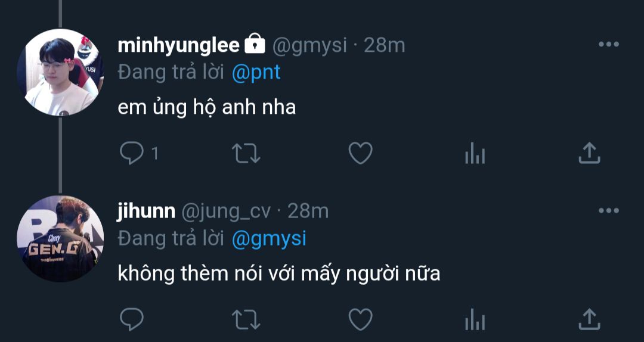View analytics for minhyunglee's tweet

pos(475,154)
